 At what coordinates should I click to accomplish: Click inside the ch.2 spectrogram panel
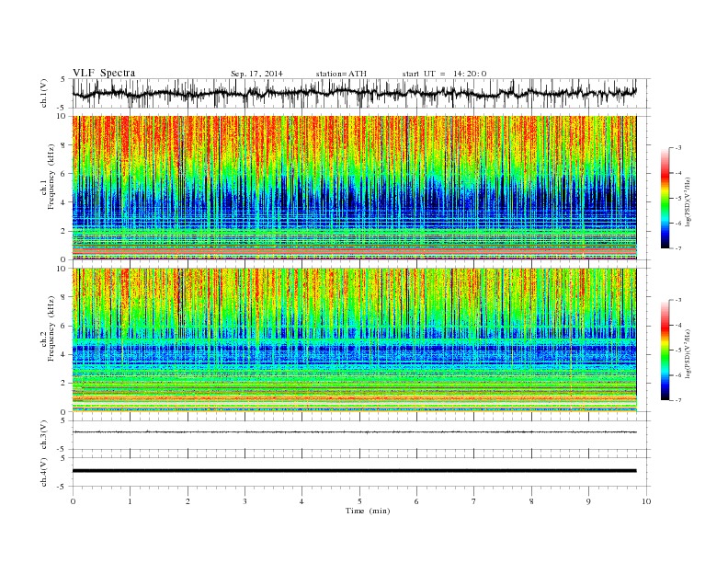(355, 340)
